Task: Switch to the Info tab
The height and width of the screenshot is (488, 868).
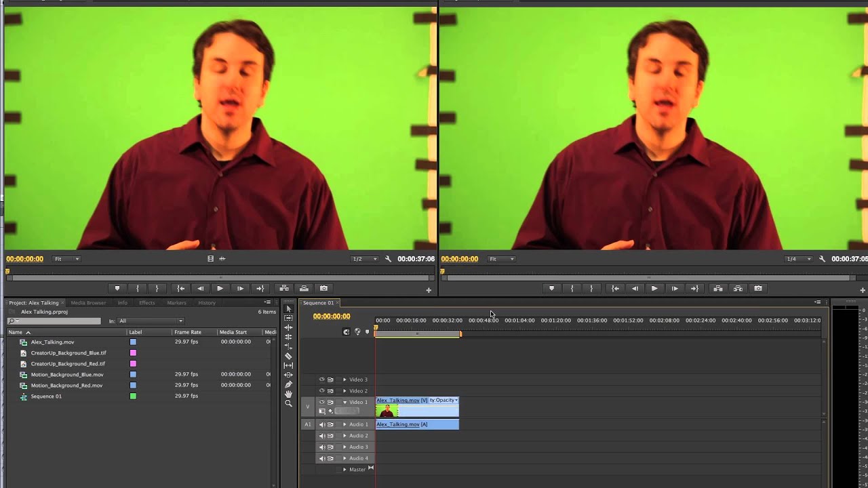Action: click(x=122, y=303)
